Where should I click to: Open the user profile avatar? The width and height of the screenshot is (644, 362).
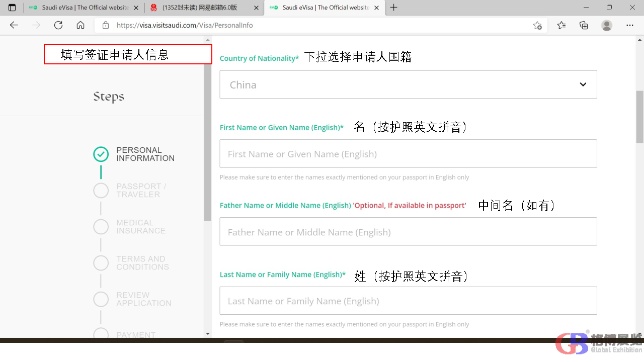pos(607,25)
